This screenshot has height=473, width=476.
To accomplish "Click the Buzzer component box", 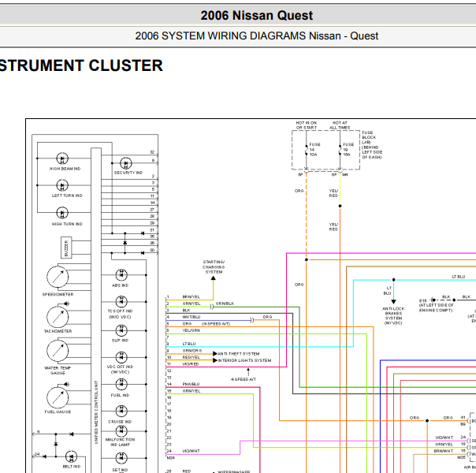I will (66, 248).
